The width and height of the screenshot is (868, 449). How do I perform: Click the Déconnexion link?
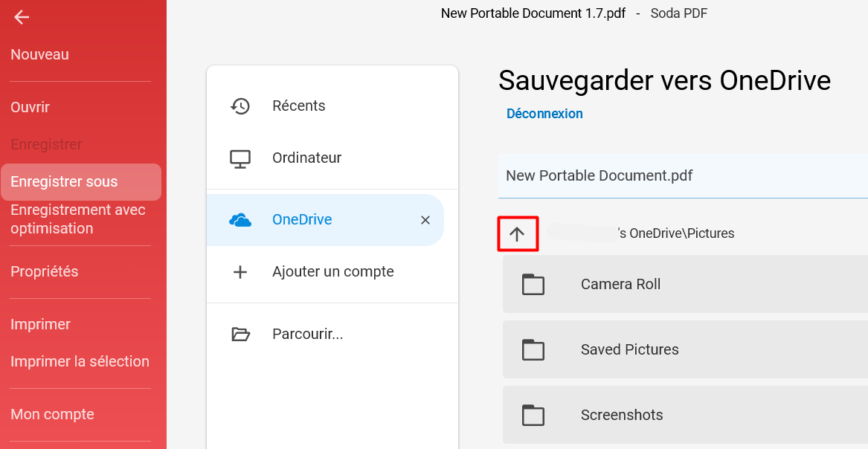point(544,114)
